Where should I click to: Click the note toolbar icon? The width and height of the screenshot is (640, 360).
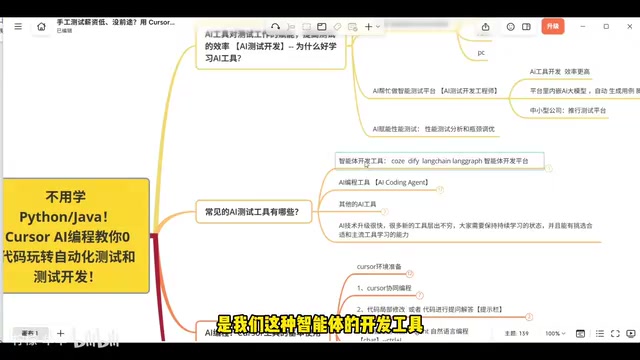353,27
